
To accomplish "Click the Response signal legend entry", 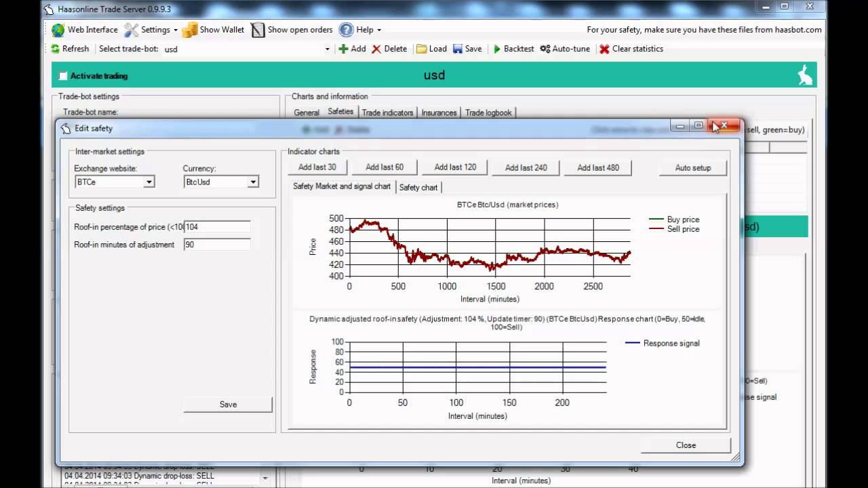I will pyautogui.click(x=663, y=343).
